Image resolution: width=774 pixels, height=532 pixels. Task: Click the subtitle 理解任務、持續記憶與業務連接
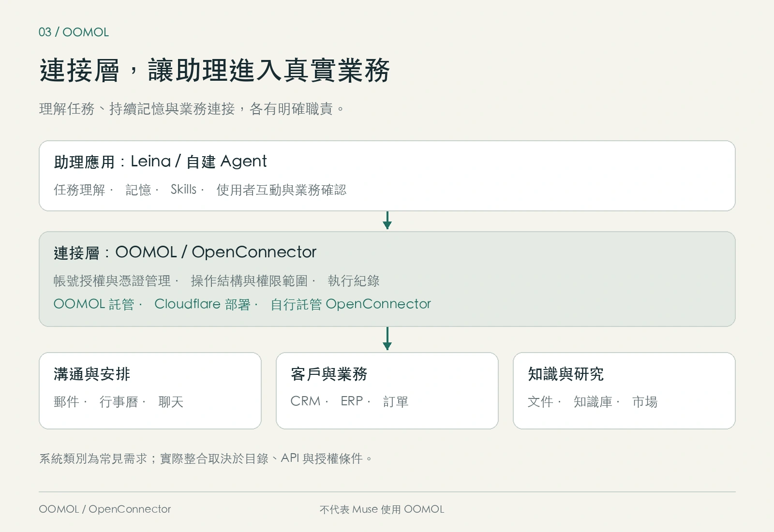tap(137, 109)
